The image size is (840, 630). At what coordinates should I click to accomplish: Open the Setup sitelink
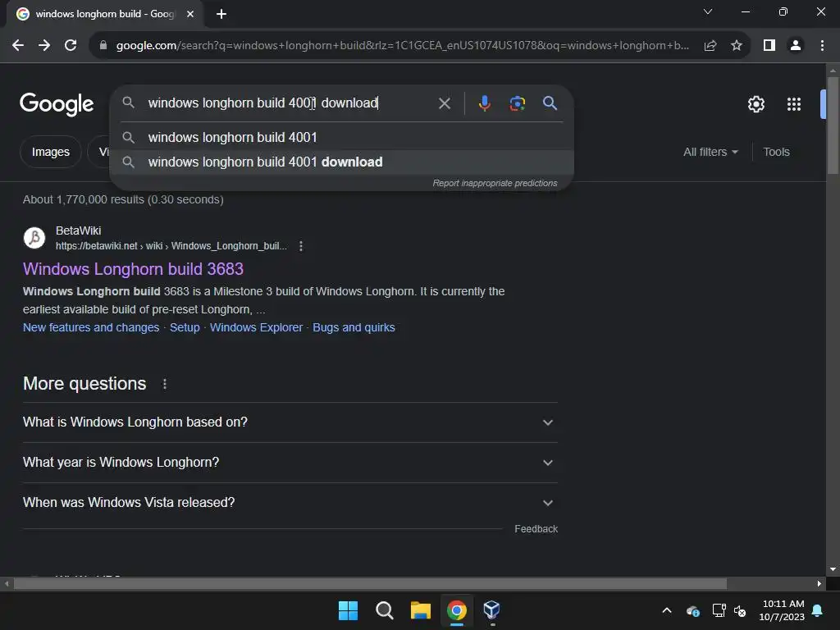point(185,327)
